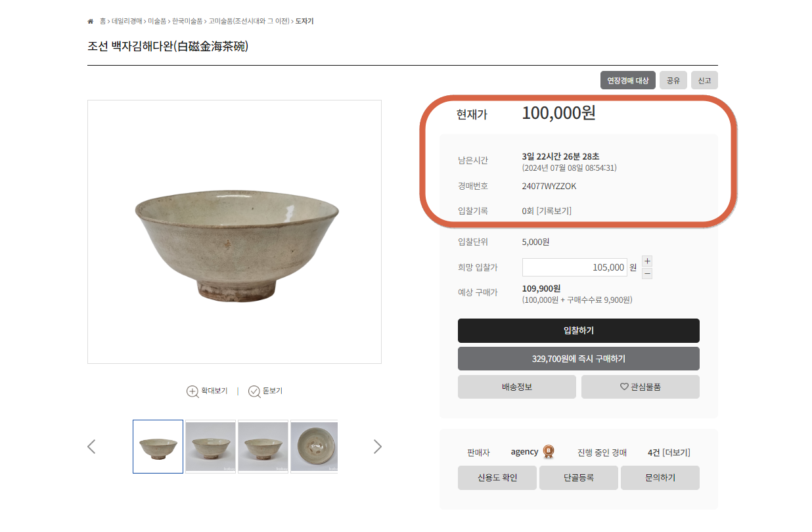
Task: Click the 돋보기 check-circle icon
Action: coord(254,391)
